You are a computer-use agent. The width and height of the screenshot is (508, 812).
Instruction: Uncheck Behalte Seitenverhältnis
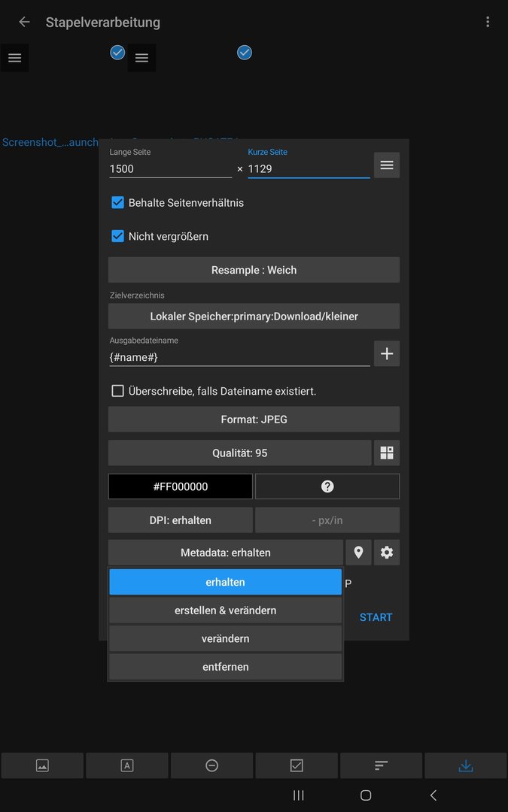tap(117, 202)
